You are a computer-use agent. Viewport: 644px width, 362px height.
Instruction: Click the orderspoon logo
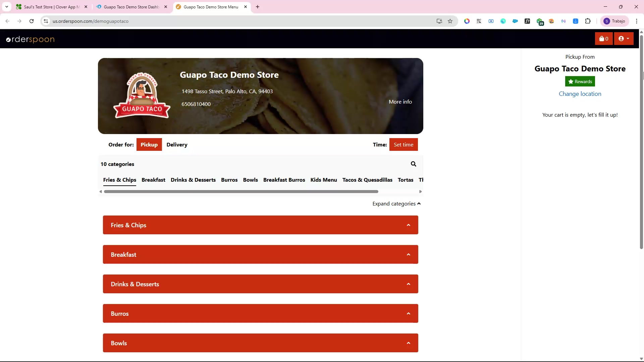point(30,39)
